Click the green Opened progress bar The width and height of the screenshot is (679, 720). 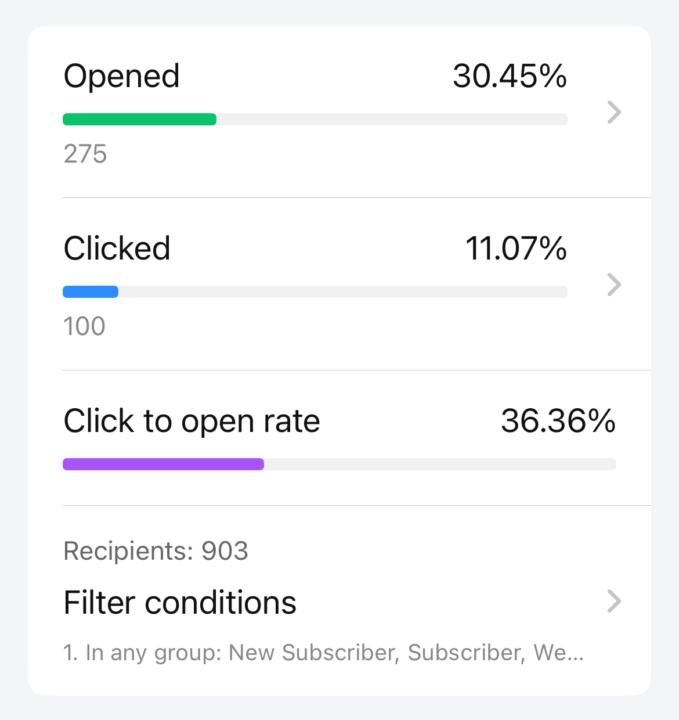139,119
